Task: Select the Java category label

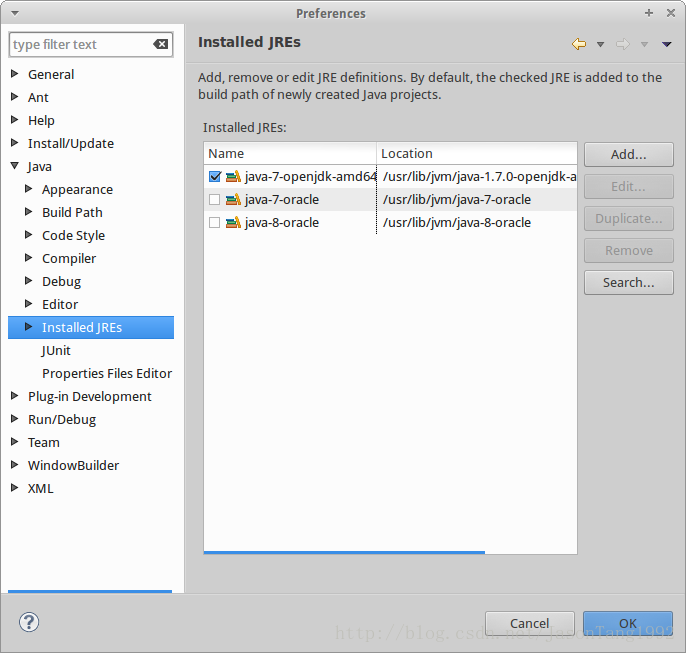Action: 39,167
